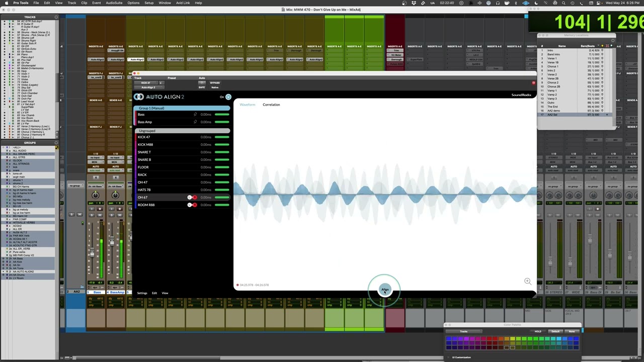Open the File menu
This screenshot has height=362, width=644.
[36, 3]
